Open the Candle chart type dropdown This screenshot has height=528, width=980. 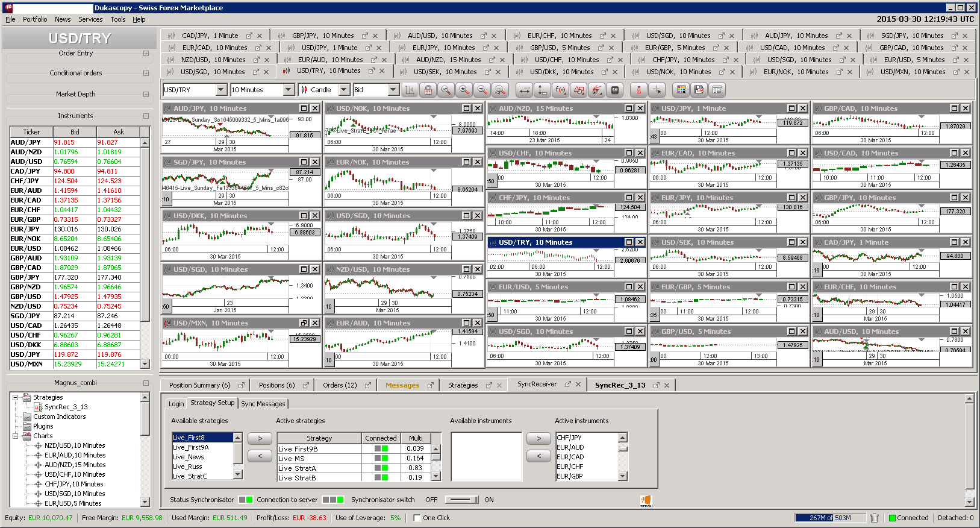pyautogui.click(x=344, y=90)
